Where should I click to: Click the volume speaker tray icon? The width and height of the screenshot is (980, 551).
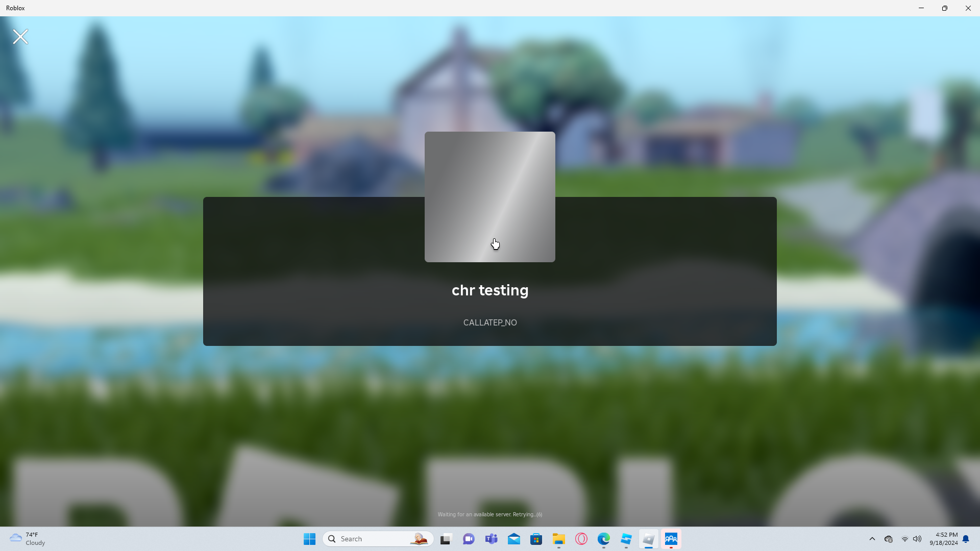tap(917, 539)
